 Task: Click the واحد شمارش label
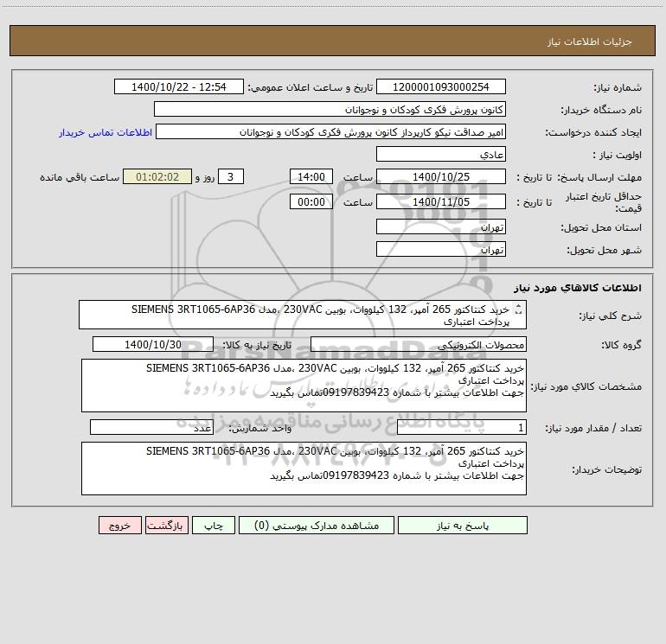click(x=260, y=428)
